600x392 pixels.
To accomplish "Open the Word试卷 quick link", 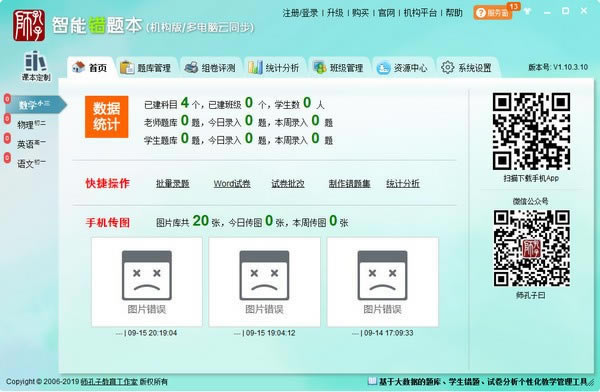I will click(232, 184).
